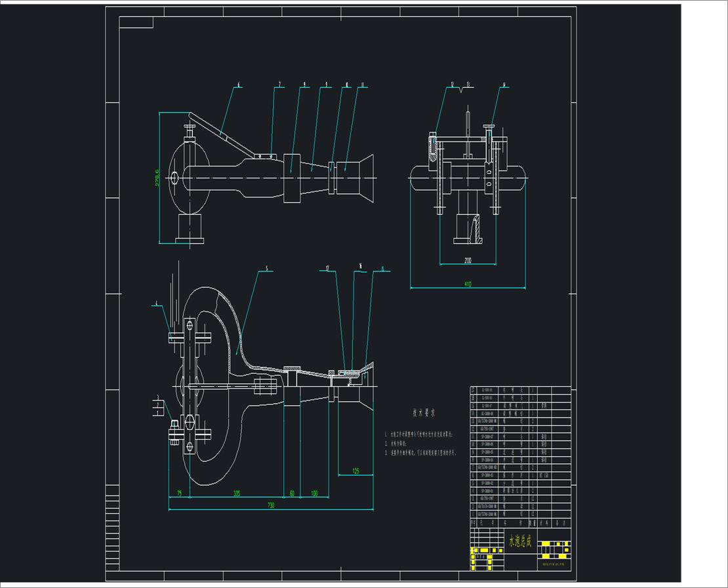Image resolution: width=728 pixels, height=588 pixels.
Task: Click the 410 width dimension
Action: [468, 284]
